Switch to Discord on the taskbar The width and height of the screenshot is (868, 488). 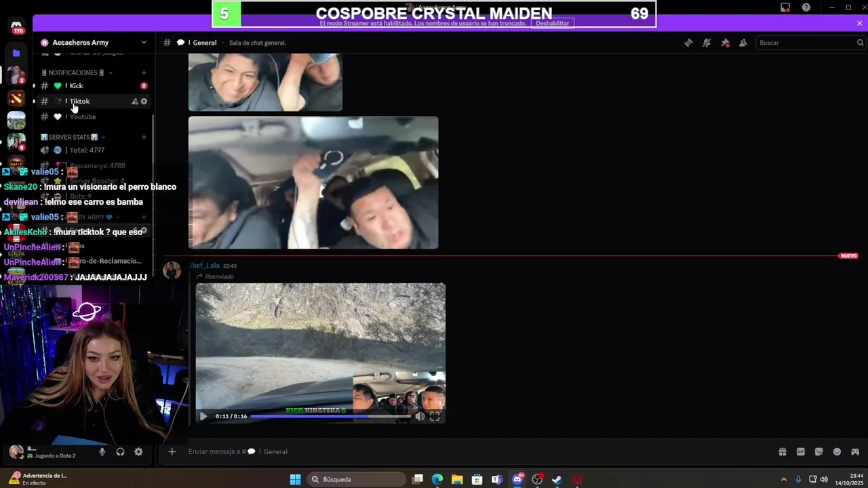click(x=517, y=479)
